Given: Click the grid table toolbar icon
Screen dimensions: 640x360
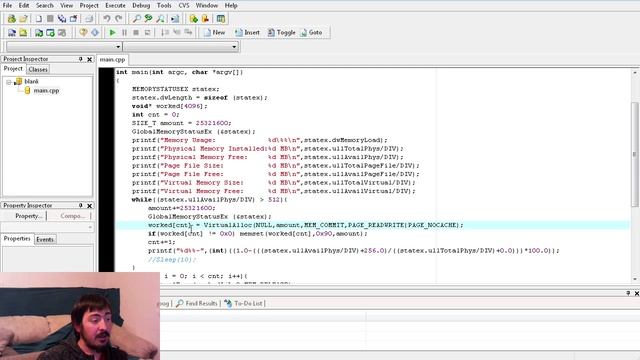Looking at the screenshot, I should click(220, 19).
